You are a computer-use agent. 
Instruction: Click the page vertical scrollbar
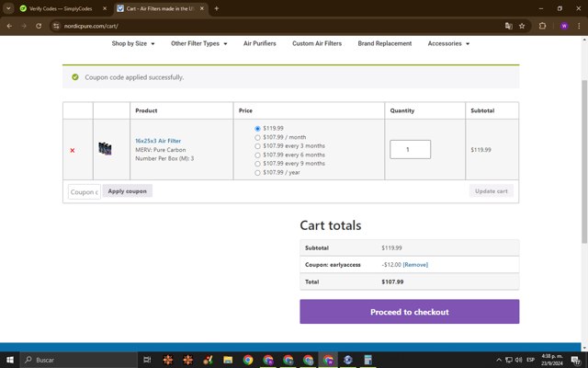[x=584, y=162]
